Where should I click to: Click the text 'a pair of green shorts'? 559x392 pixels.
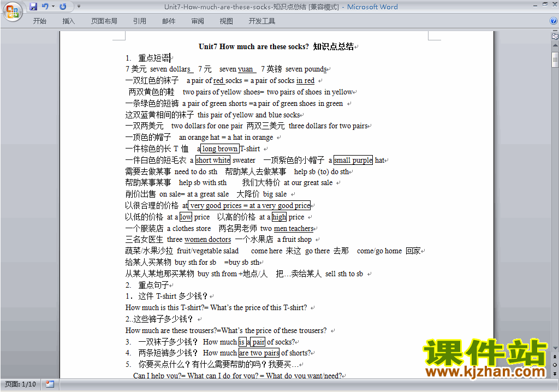(x=215, y=103)
